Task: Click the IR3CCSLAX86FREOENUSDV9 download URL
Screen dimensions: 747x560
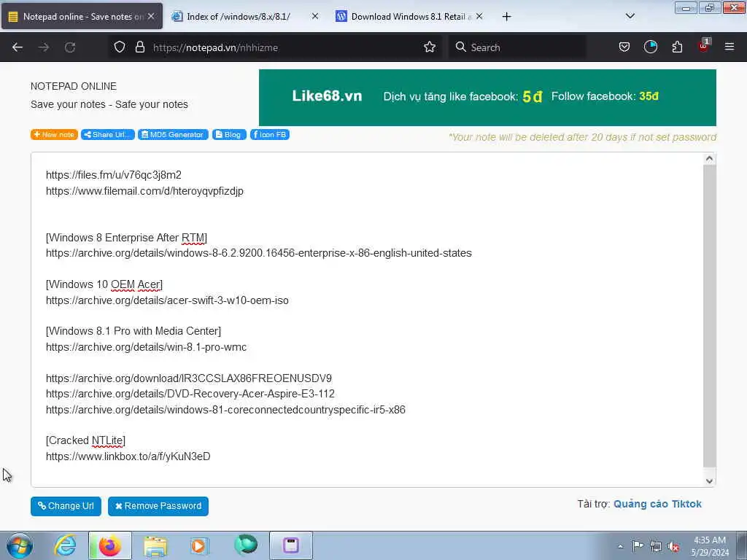Action: point(189,378)
